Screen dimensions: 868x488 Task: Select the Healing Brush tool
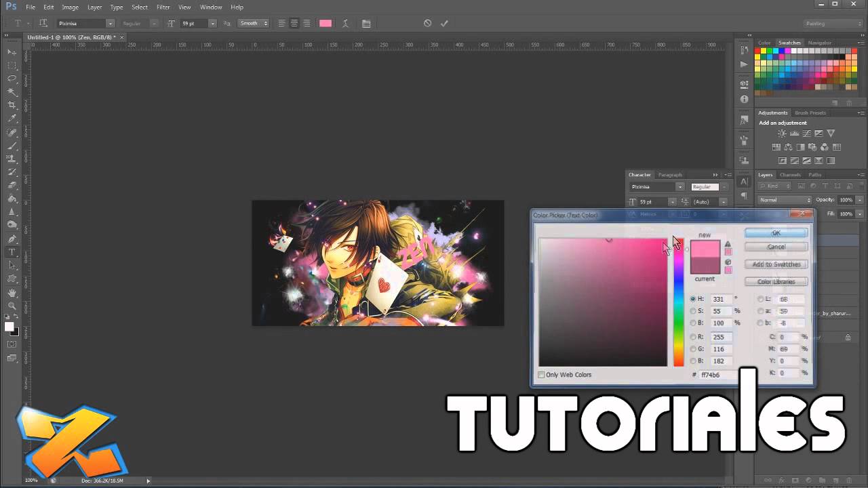click(12, 132)
